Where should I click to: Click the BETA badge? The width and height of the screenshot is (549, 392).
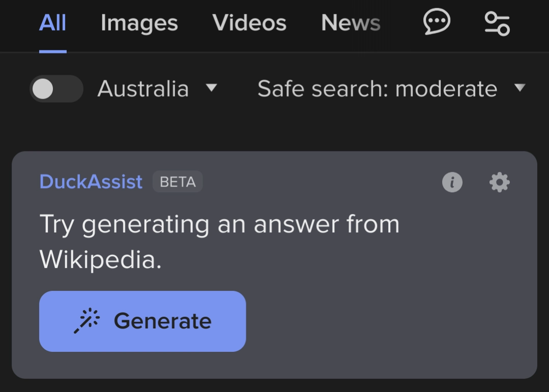point(178,182)
